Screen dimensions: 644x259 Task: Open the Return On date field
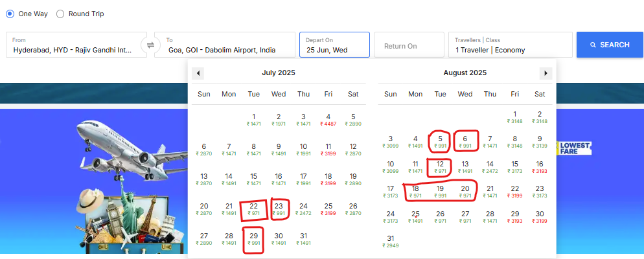pos(409,45)
